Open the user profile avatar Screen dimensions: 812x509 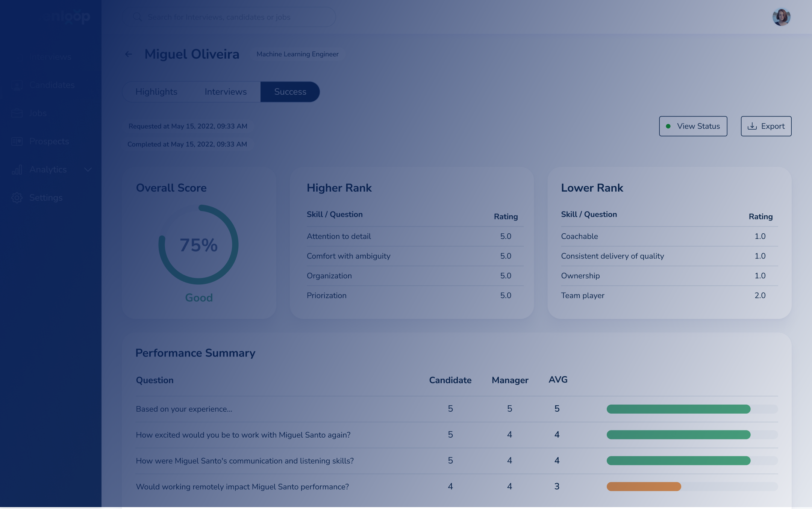[x=781, y=17]
